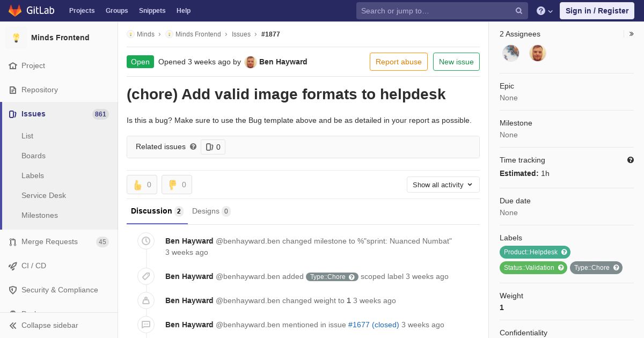This screenshot has width=644, height=338.
Task: Open the issues List sidebar item
Action: [x=27, y=136]
